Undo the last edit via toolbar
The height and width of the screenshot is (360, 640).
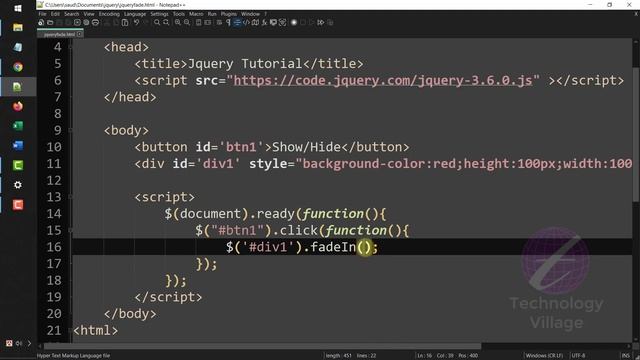[136, 22]
